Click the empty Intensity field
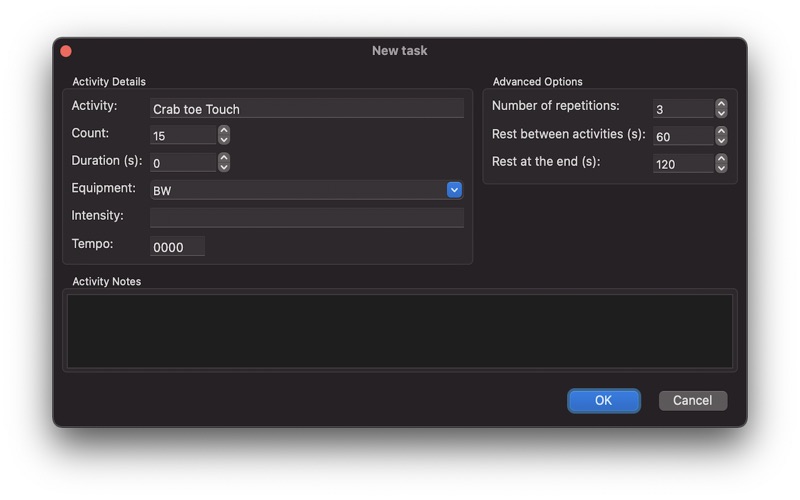The image size is (800, 500). click(x=307, y=217)
